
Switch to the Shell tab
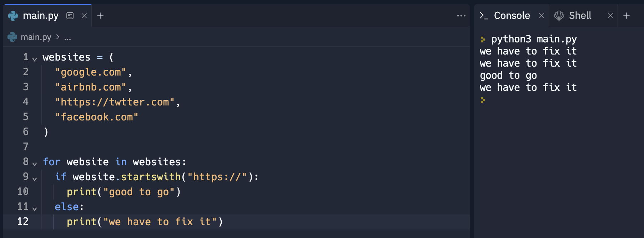(x=580, y=16)
